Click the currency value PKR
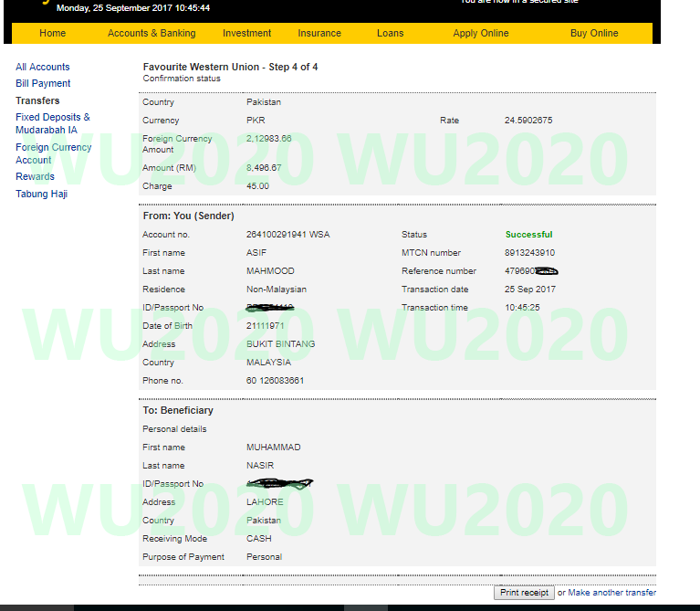This screenshot has width=700, height=611. coord(256,121)
